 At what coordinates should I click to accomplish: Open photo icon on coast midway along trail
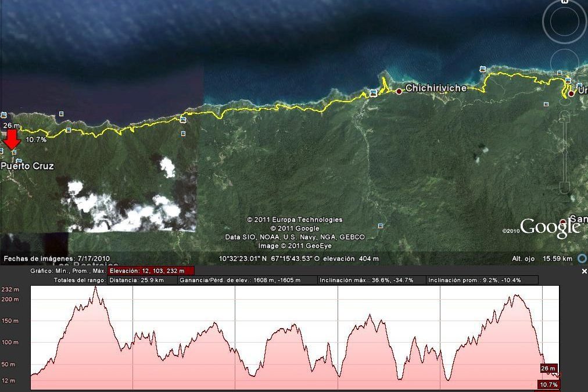[183, 120]
